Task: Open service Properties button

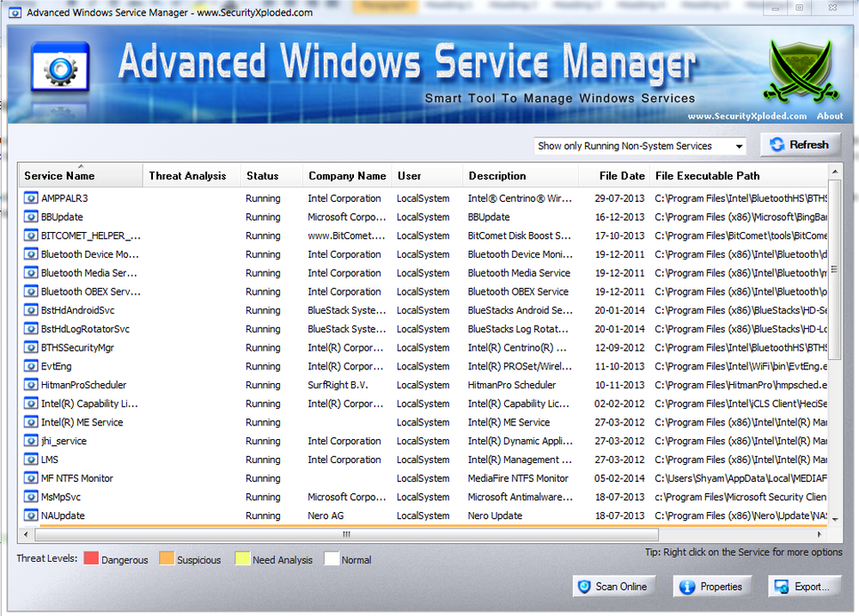Action: (711, 587)
